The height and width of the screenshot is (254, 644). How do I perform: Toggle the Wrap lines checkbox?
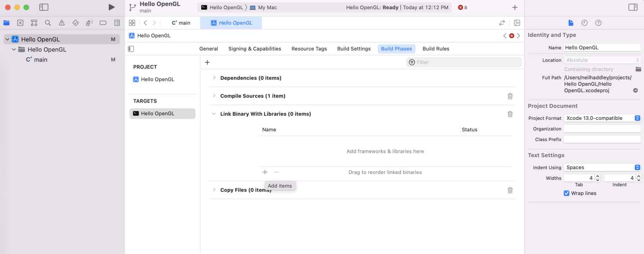tap(567, 193)
